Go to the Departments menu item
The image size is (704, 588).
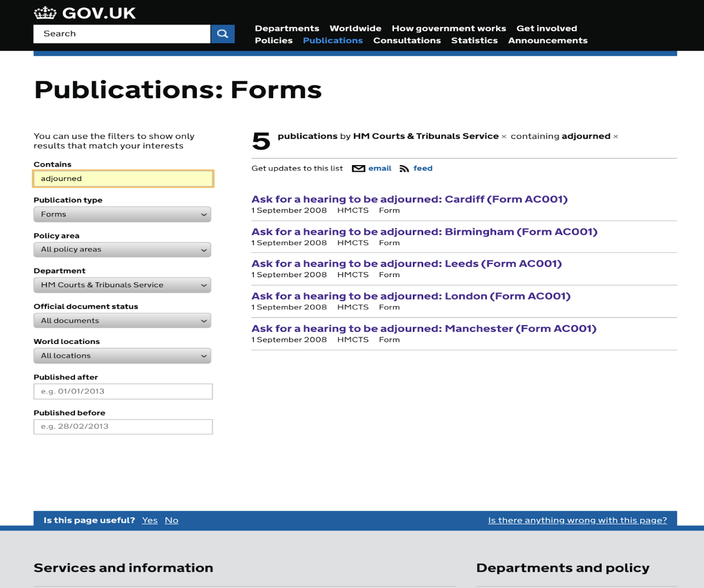point(287,29)
